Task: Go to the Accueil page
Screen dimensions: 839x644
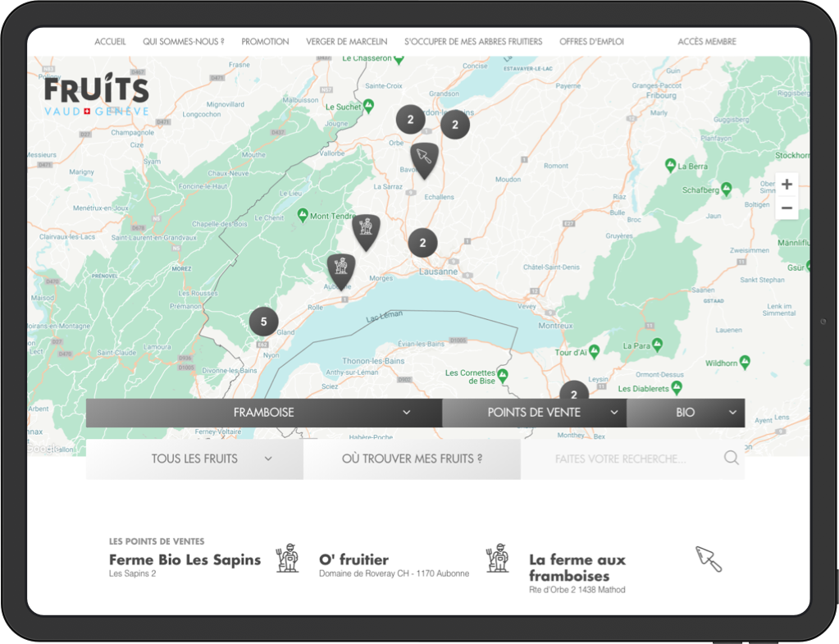Action: 110,42
